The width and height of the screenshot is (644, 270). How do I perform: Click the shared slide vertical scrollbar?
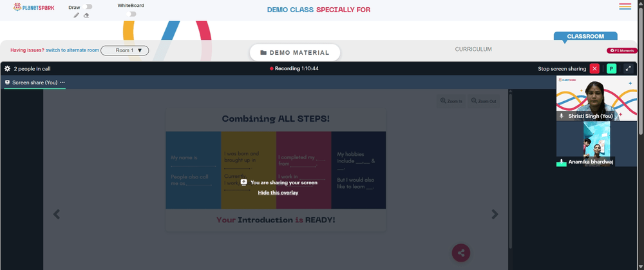pos(511,171)
